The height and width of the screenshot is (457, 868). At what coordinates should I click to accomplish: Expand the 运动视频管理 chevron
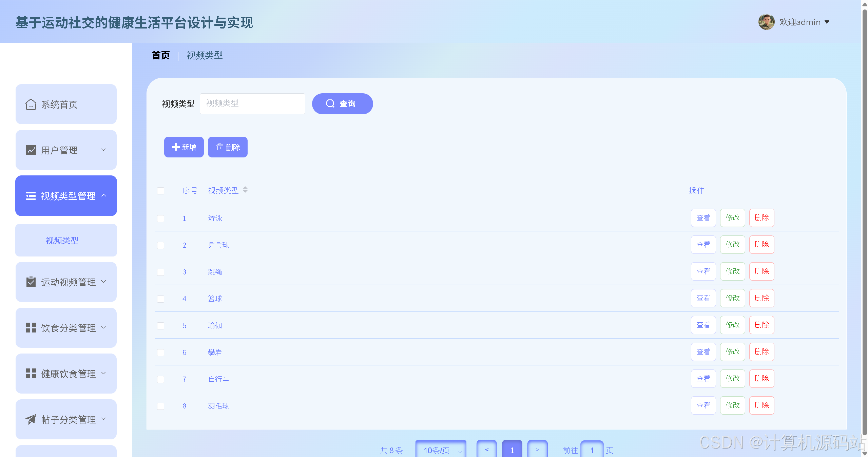pyautogui.click(x=104, y=282)
